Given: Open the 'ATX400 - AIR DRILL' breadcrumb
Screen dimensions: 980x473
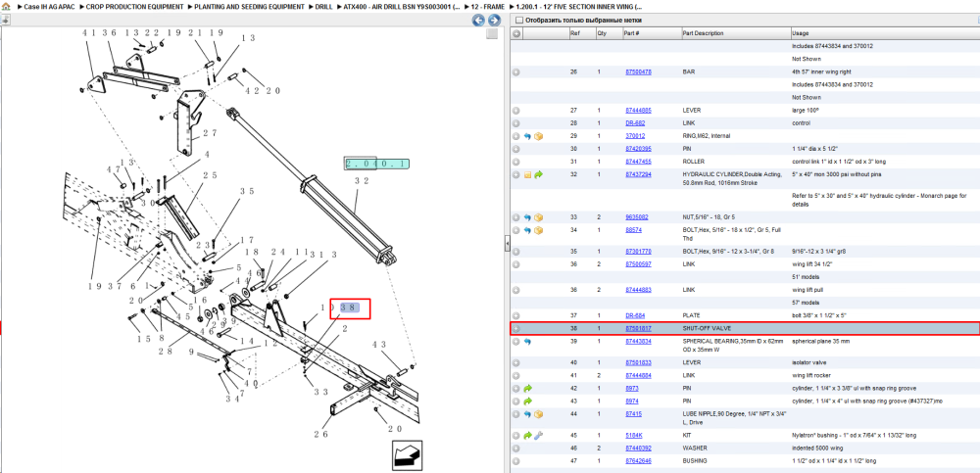Looking at the screenshot, I should coord(402,6).
